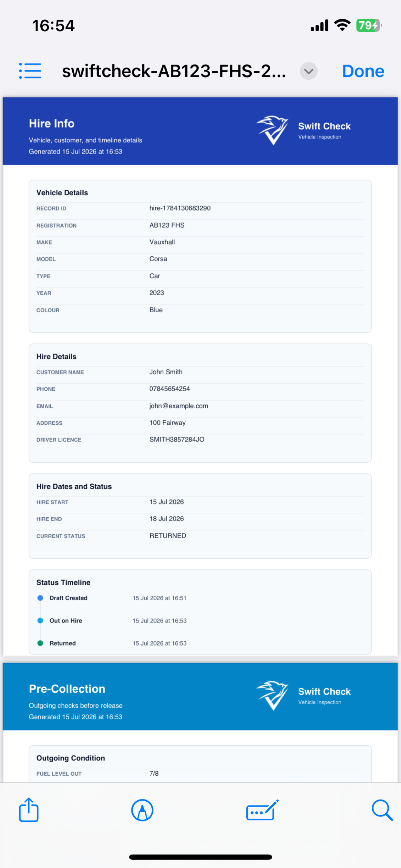Tap the home indicator bar
The width and height of the screenshot is (401, 868).
pyautogui.click(x=200, y=857)
